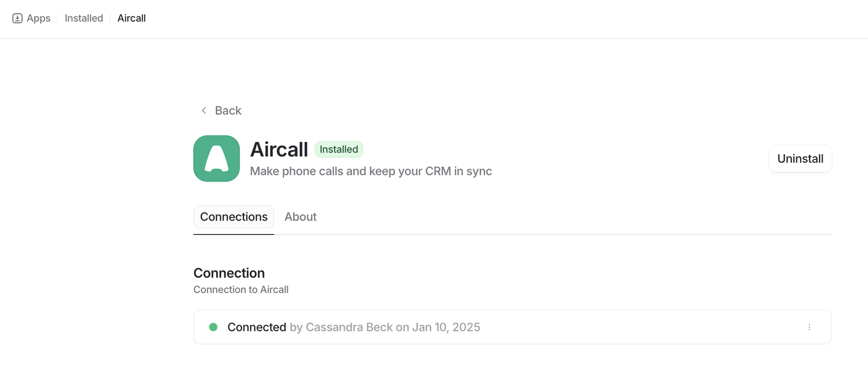Click the green Installed status badge
Image resolution: width=868 pixels, height=381 pixels.
coord(339,149)
